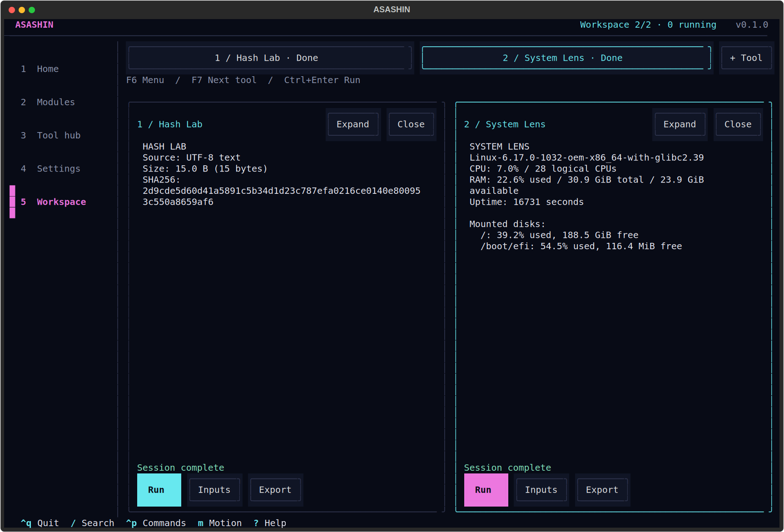Open Commands from the footer bar

(x=156, y=523)
